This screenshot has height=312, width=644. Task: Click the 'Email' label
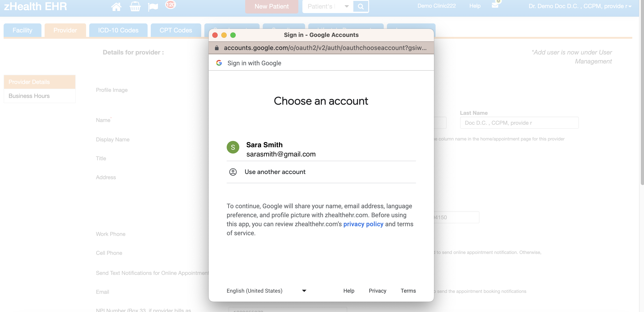pyautogui.click(x=103, y=292)
